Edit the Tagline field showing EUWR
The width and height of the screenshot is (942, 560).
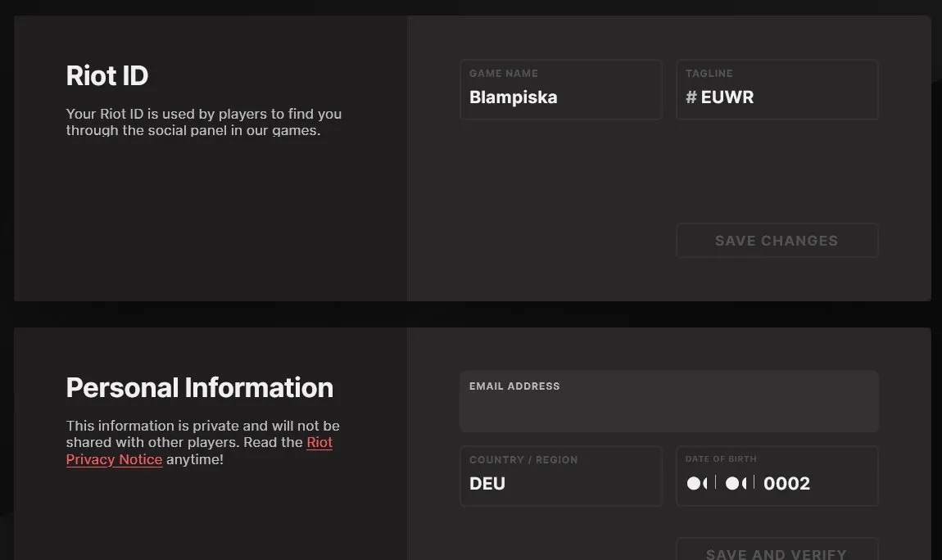[777, 89]
